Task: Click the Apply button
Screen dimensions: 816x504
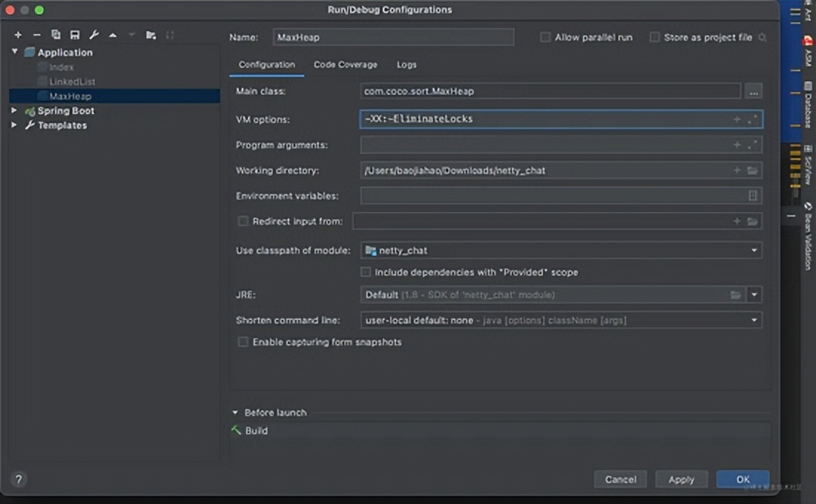Action: 681,479
